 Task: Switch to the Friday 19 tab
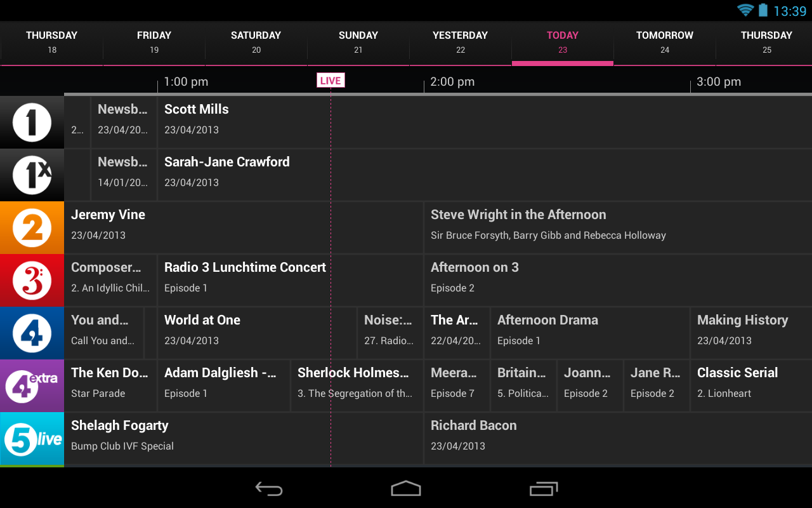click(x=154, y=43)
